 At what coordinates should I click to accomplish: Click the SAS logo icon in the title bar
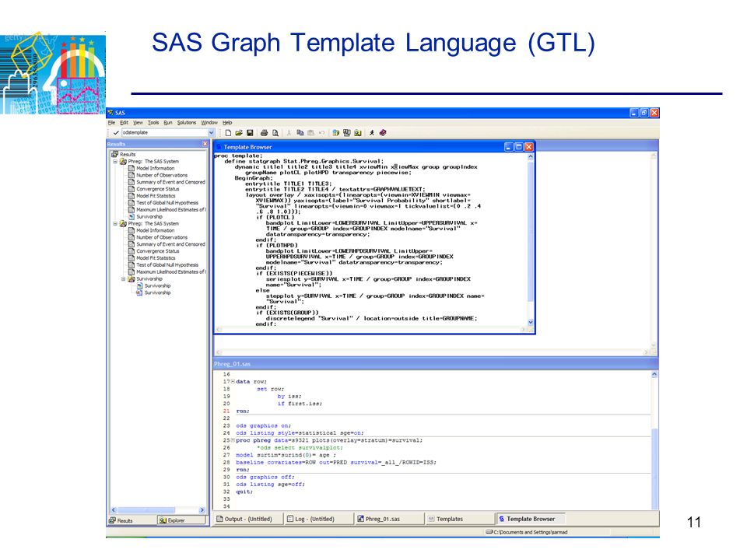click(x=110, y=113)
